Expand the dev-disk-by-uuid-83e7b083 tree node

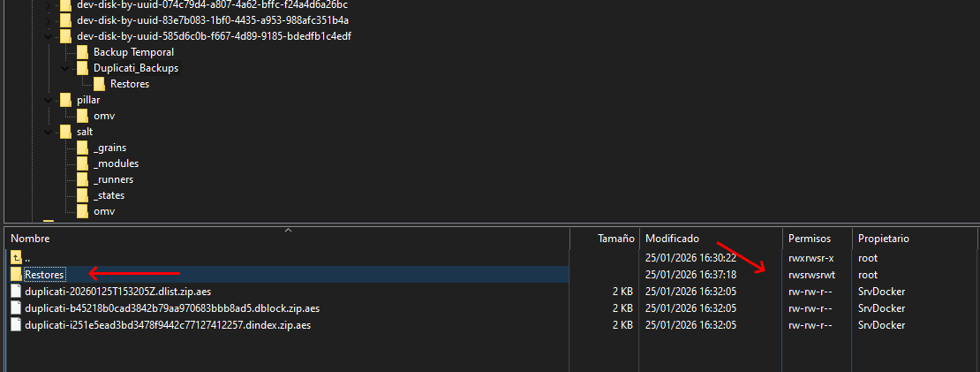tap(49, 20)
